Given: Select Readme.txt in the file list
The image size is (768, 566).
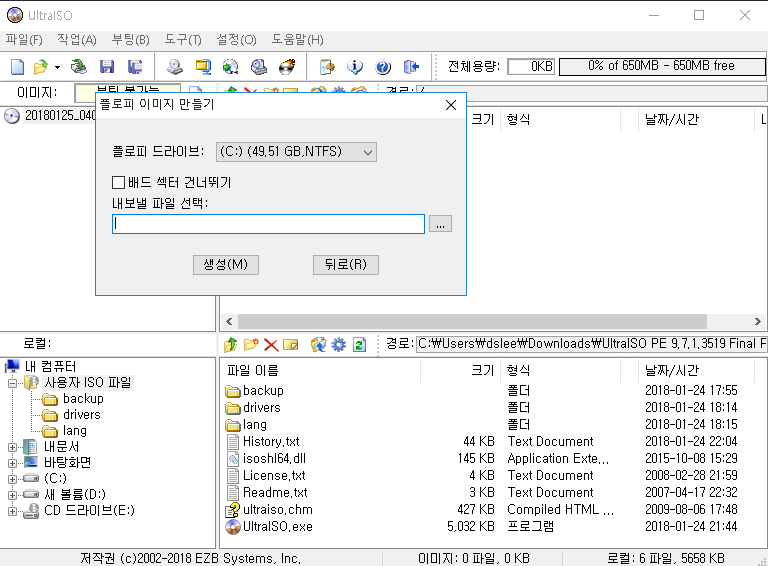Looking at the screenshot, I should (275, 493).
